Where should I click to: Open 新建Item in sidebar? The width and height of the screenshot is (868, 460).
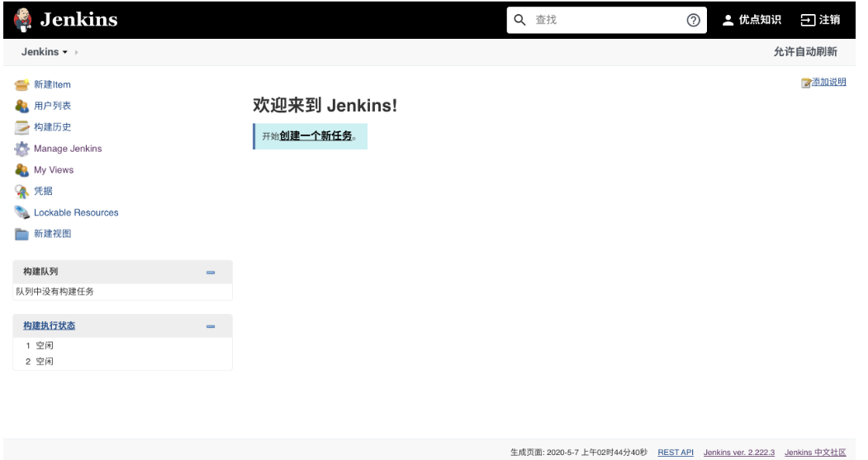pyautogui.click(x=52, y=85)
